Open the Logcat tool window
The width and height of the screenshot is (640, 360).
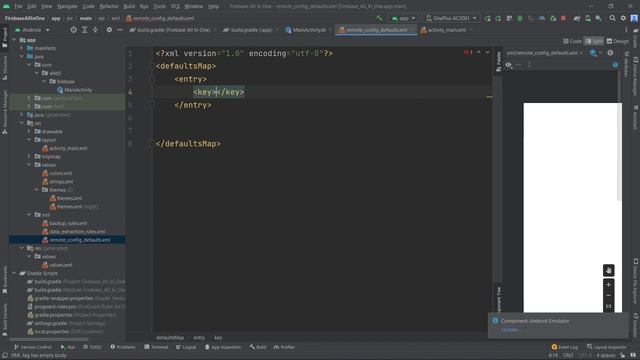[x=186, y=347]
